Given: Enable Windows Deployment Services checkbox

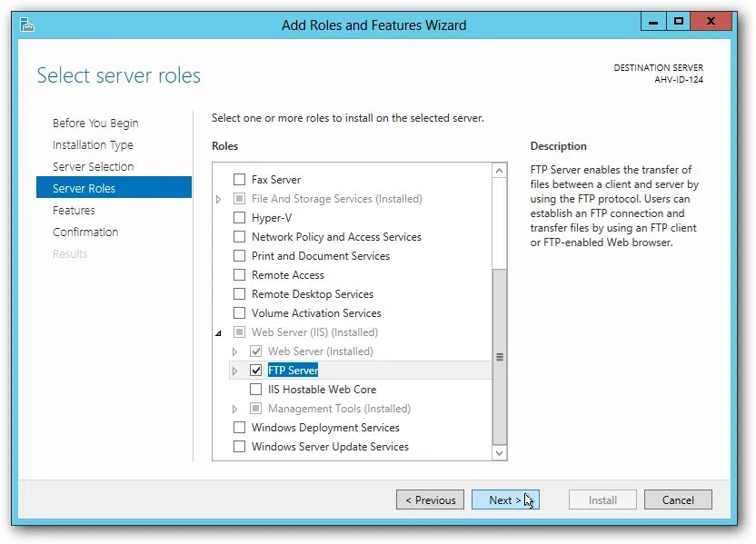Looking at the screenshot, I should [239, 428].
